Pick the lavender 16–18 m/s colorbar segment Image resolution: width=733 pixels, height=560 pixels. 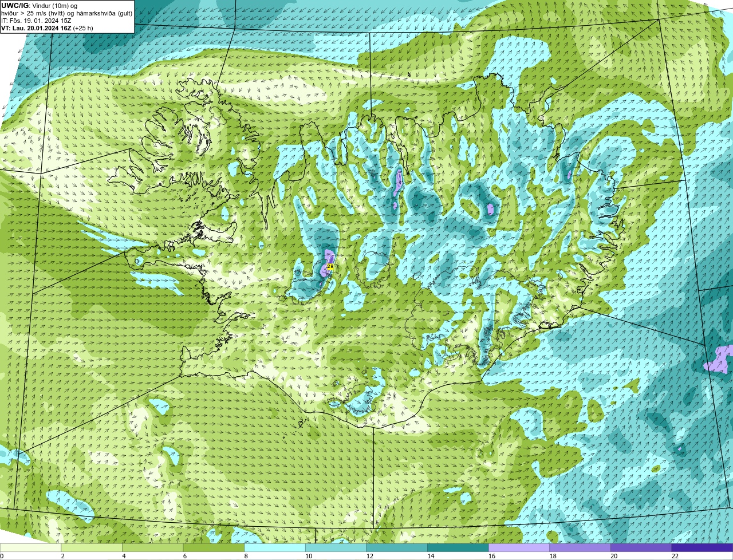[x=519, y=548]
